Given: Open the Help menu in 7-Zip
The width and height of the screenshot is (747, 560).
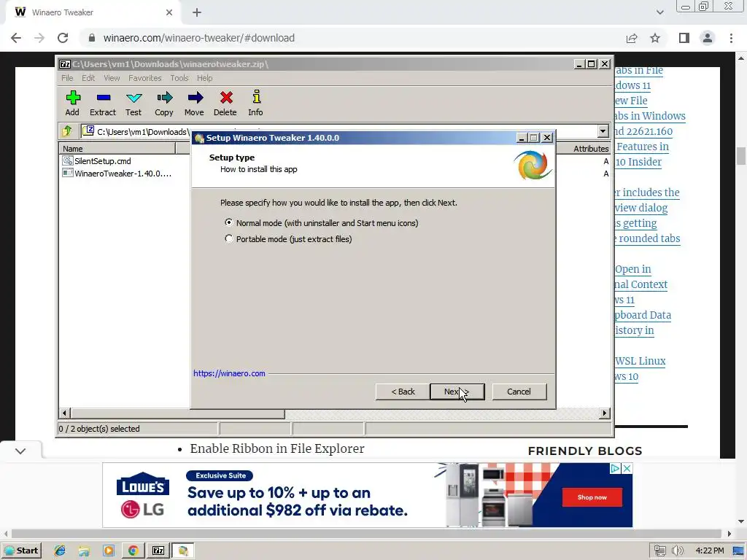Looking at the screenshot, I should pyautogui.click(x=205, y=78).
